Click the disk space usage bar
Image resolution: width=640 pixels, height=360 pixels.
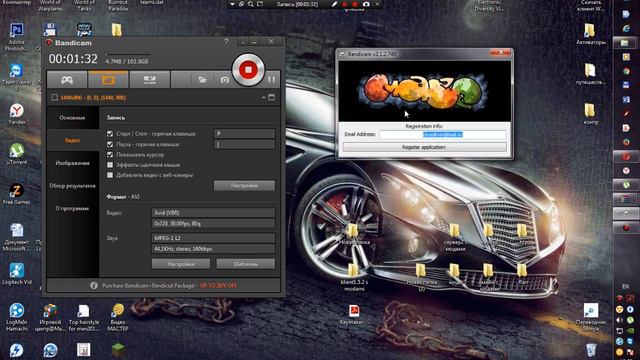128,54
